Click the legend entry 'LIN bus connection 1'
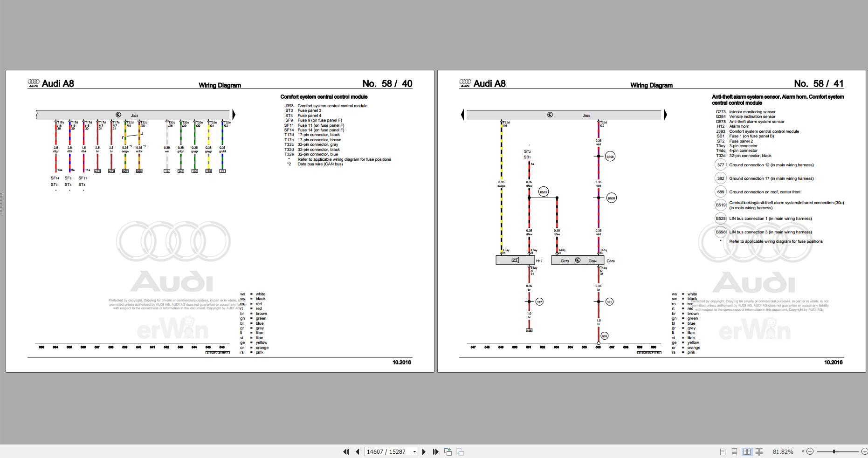 (x=771, y=219)
